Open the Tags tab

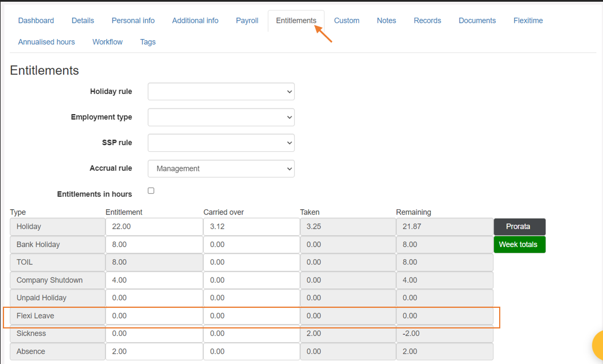[147, 41]
